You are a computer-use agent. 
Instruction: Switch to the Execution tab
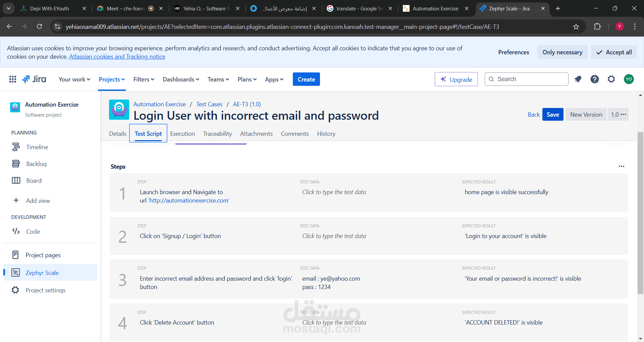point(182,134)
